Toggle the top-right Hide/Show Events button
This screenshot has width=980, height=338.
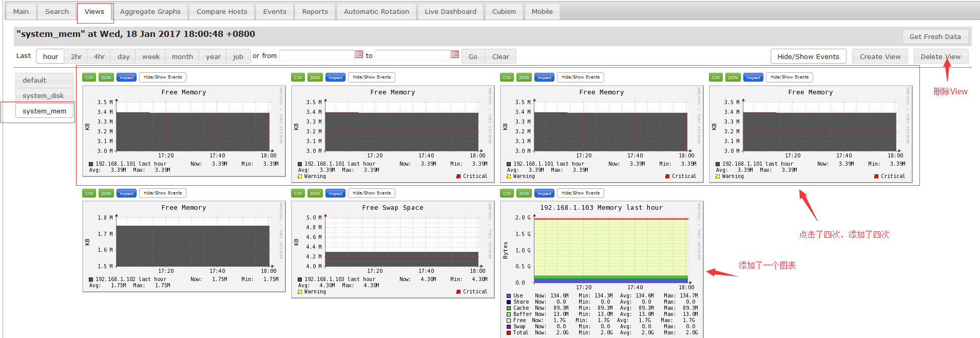coord(808,56)
